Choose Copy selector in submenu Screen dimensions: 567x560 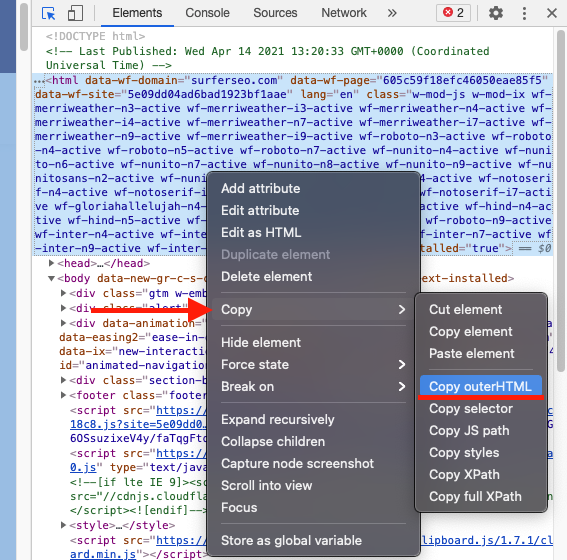[x=481, y=409]
